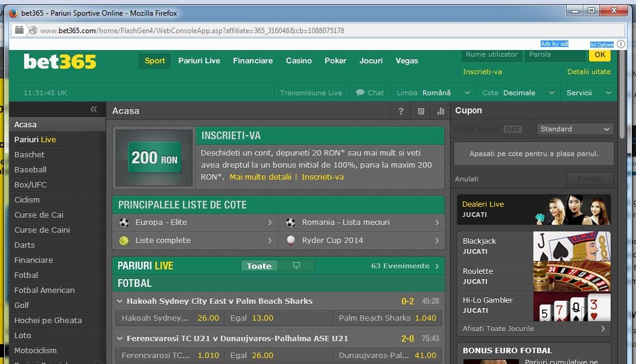The width and height of the screenshot is (636, 364).
Task: Open the results list icon in Acasa bar
Action: tap(421, 111)
